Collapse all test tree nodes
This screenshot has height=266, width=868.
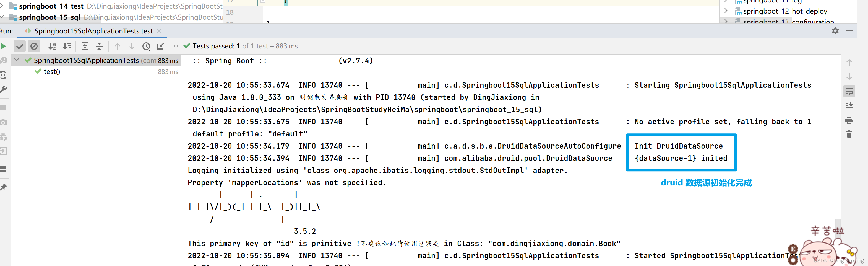click(x=99, y=46)
